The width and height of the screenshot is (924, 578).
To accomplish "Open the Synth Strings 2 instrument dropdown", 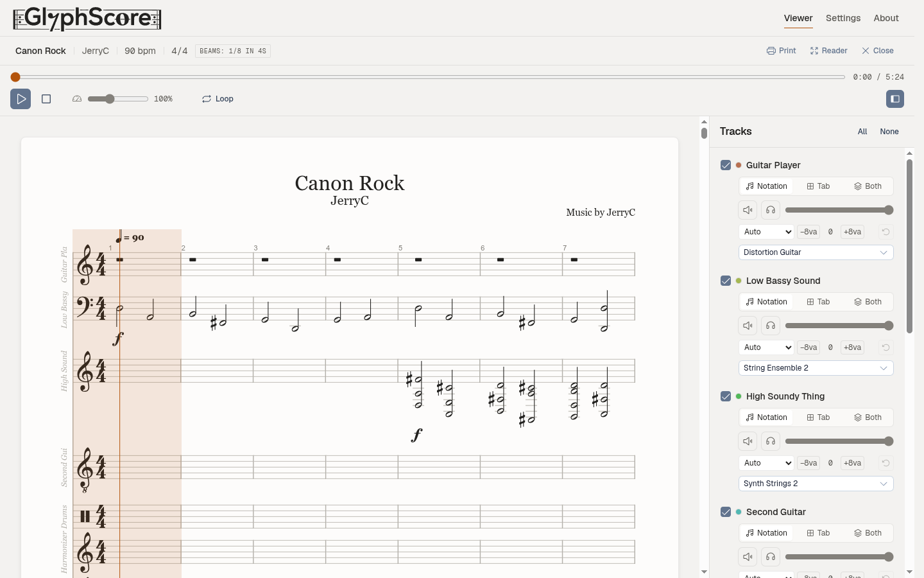I will pyautogui.click(x=816, y=484).
